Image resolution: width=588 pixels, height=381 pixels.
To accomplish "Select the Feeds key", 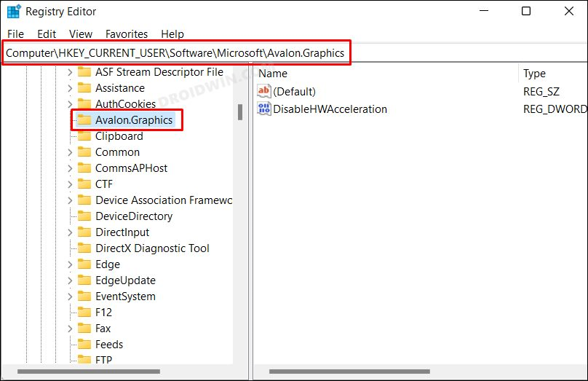I will pos(109,345).
